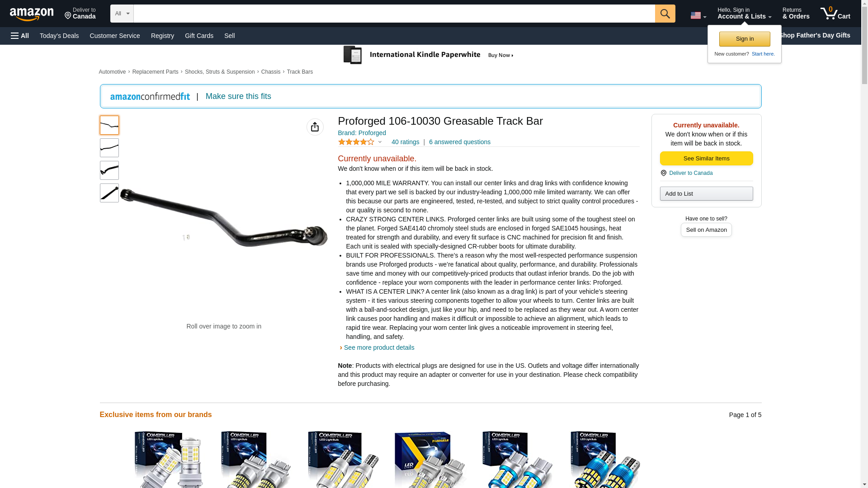Click the star rating icons

356,142
